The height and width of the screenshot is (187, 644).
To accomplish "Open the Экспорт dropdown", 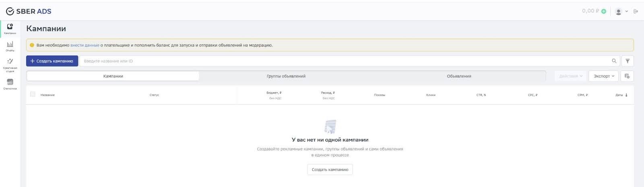I will click(x=604, y=76).
